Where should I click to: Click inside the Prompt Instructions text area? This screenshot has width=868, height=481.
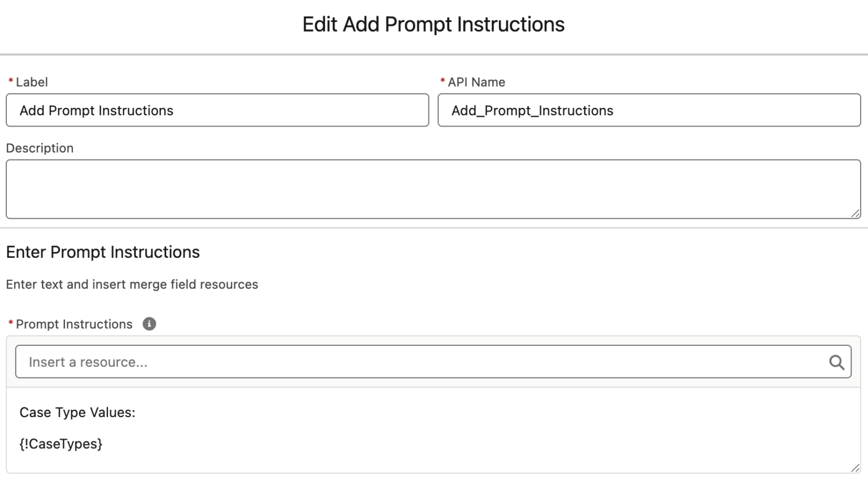[429, 430]
